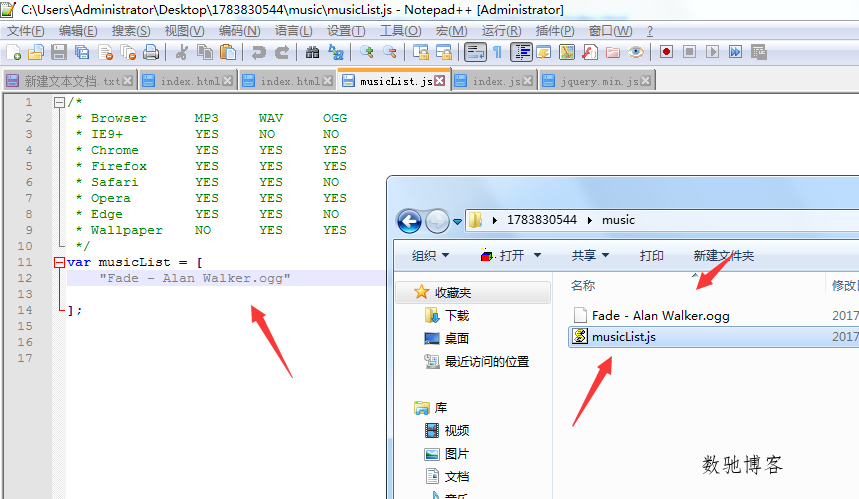
Task: Toggle word wrap in Notepad++ toolbar
Action: coord(475,53)
